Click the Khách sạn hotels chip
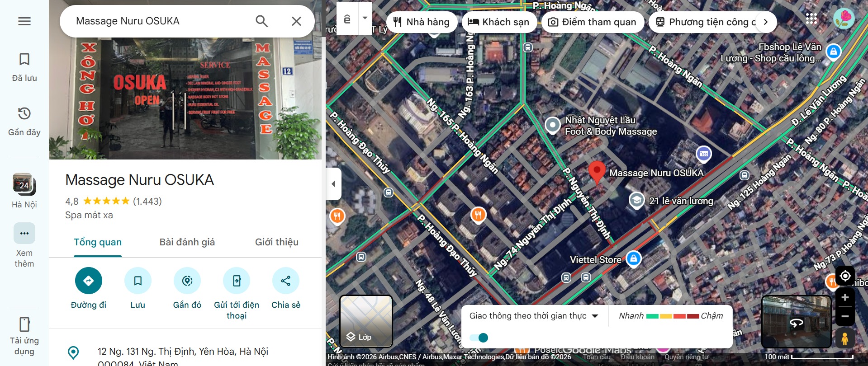The width and height of the screenshot is (868, 366). coord(499,22)
